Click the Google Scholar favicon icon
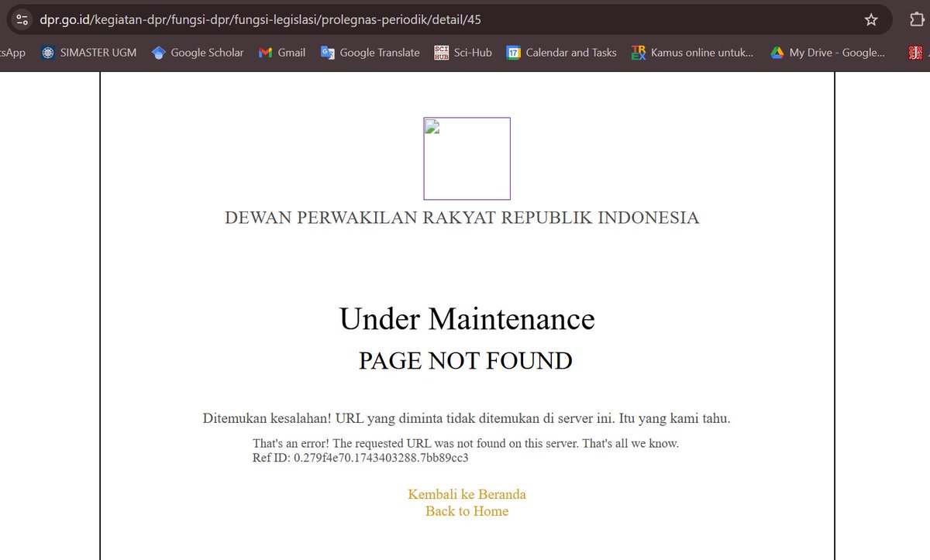This screenshot has height=560, width=930. (x=158, y=53)
